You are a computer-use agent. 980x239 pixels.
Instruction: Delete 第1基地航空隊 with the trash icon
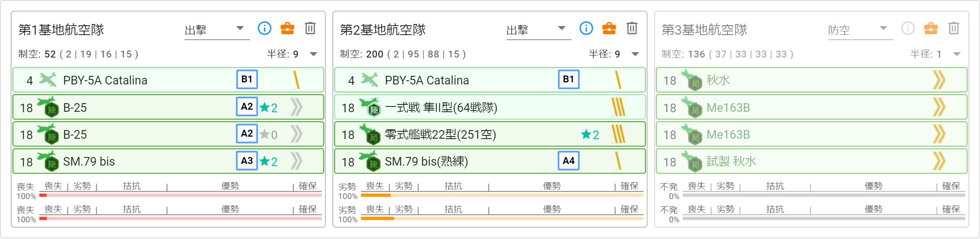310,28
